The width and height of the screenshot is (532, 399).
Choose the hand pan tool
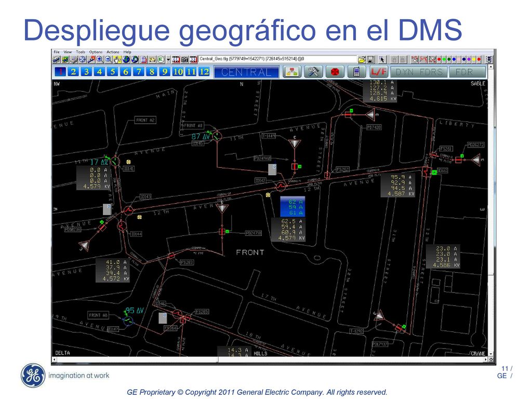(117, 60)
